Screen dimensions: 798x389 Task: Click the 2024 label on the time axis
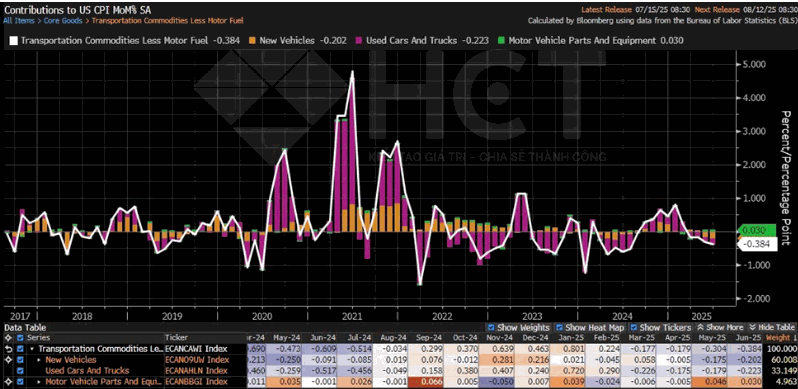coord(622,316)
